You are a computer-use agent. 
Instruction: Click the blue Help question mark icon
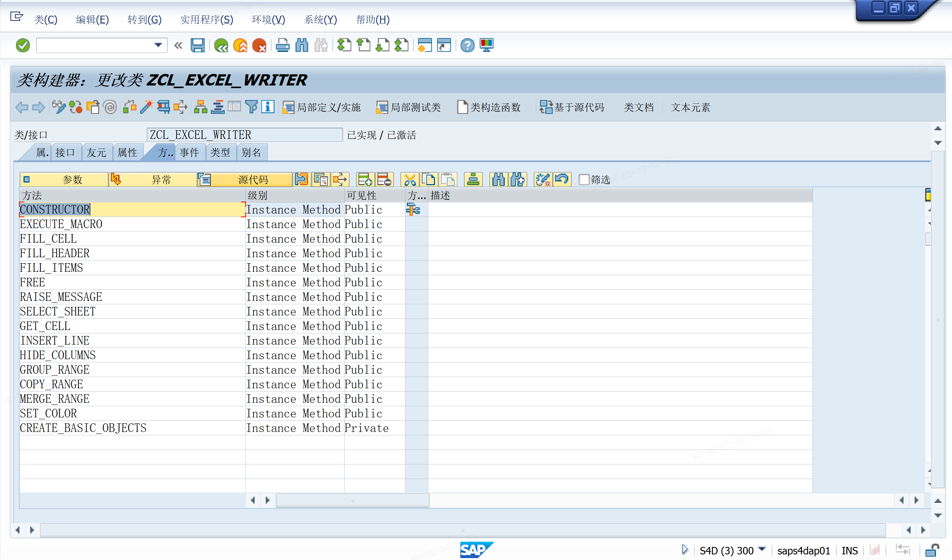click(467, 46)
